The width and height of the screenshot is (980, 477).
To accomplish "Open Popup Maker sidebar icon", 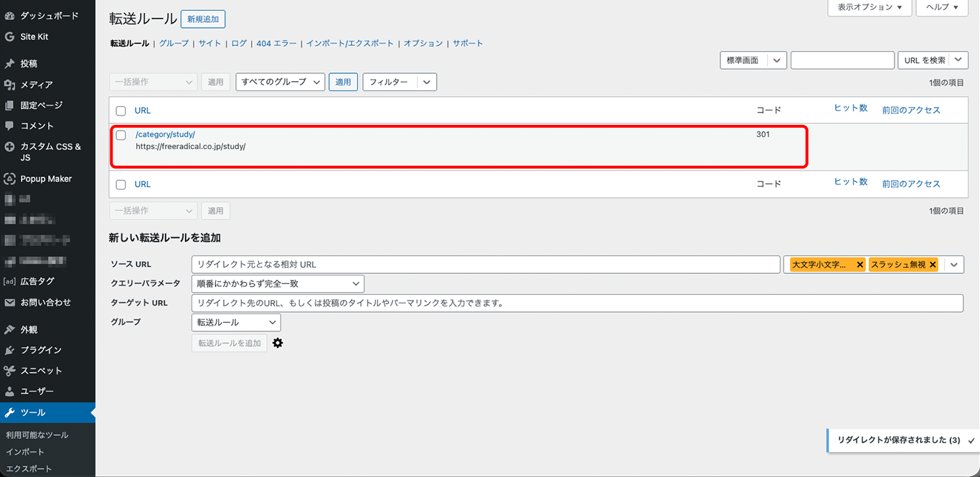I will pyautogui.click(x=9, y=179).
